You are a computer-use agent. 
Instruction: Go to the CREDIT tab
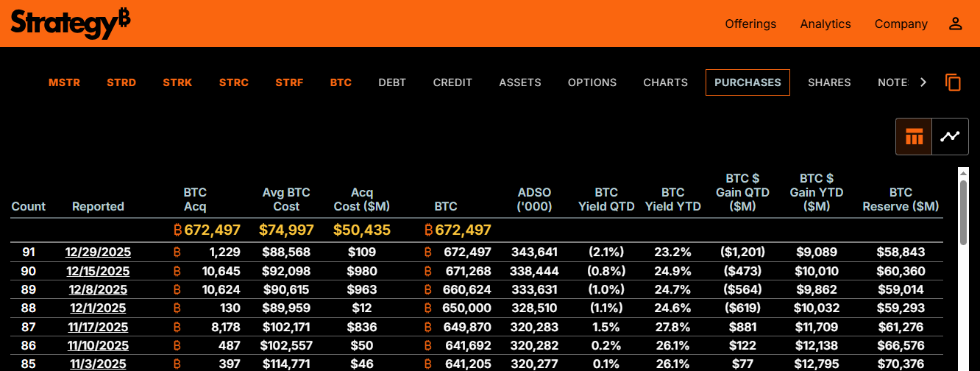point(452,82)
